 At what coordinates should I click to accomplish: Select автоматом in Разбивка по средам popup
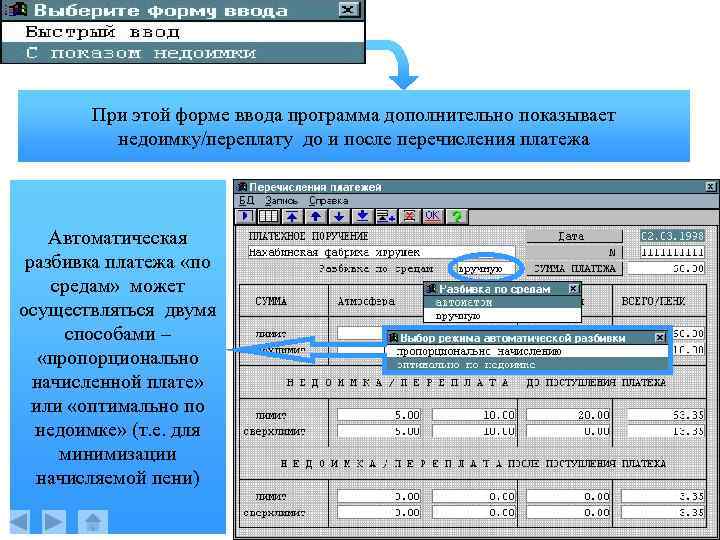[x=502, y=303]
